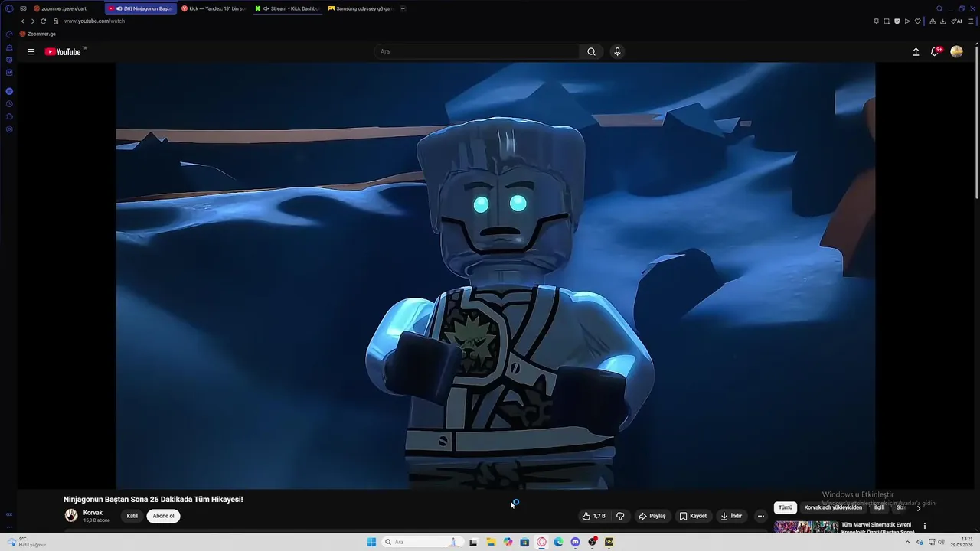Viewport: 980px width, 551px height.
Task: Open YouTube notifications bell
Action: coord(935,52)
